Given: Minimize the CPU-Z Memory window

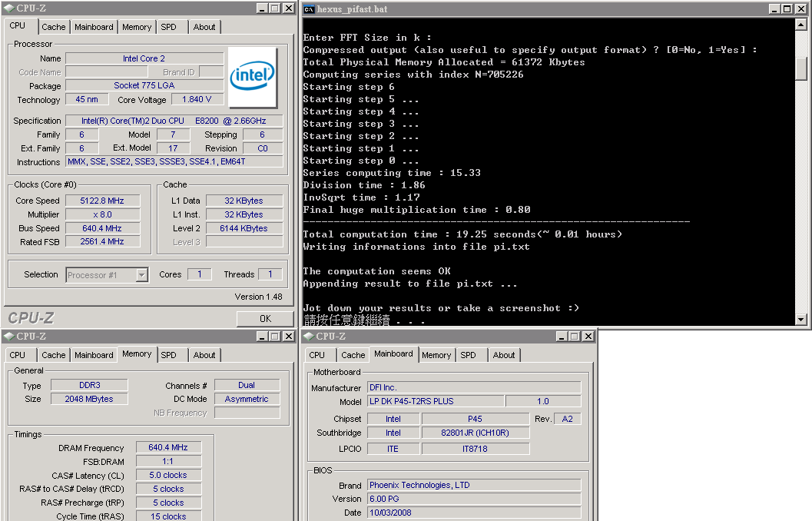Looking at the screenshot, I should coord(262,337).
